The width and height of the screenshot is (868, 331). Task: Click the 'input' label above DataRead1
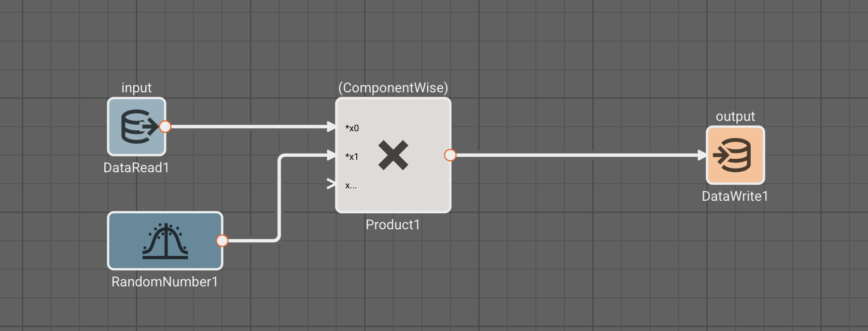[136, 88]
